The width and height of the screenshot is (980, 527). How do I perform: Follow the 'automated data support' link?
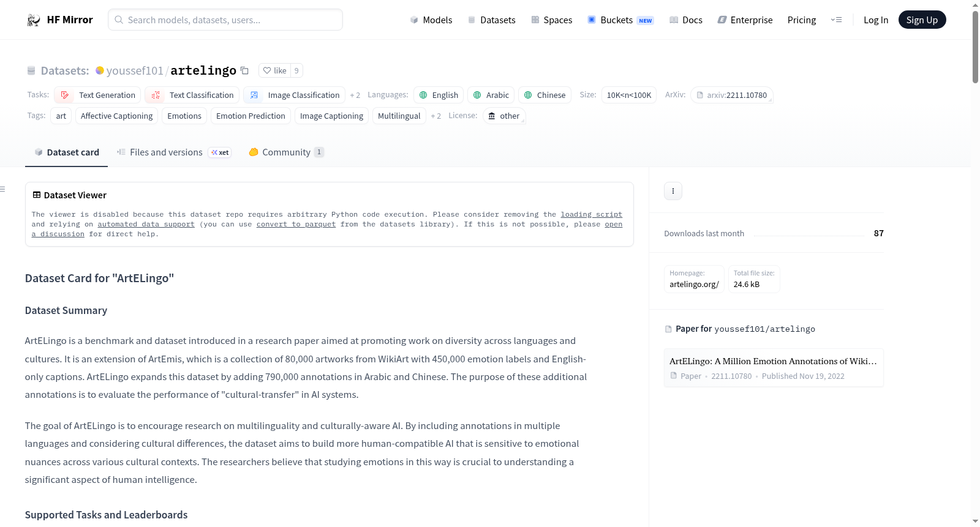coord(146,224)
